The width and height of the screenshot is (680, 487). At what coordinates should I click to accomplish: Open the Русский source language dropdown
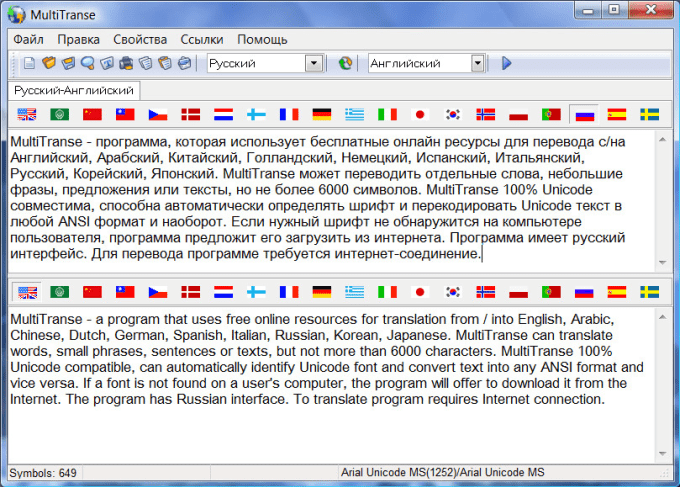[314, 63]
